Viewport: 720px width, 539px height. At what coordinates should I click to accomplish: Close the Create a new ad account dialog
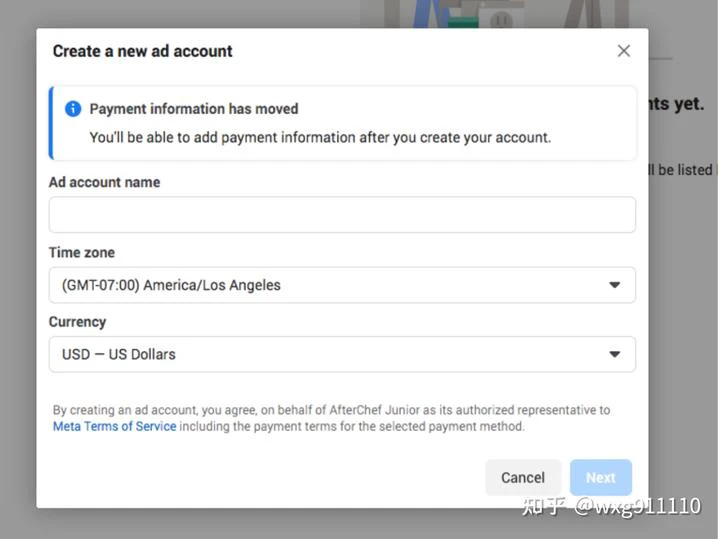pyautogui.click(x=623, y=51)
